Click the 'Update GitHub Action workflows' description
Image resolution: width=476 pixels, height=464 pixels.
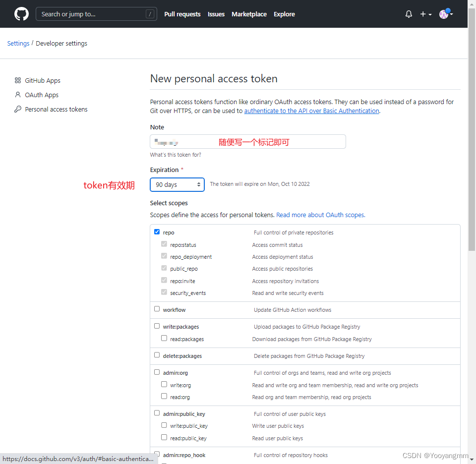[293, 310]
